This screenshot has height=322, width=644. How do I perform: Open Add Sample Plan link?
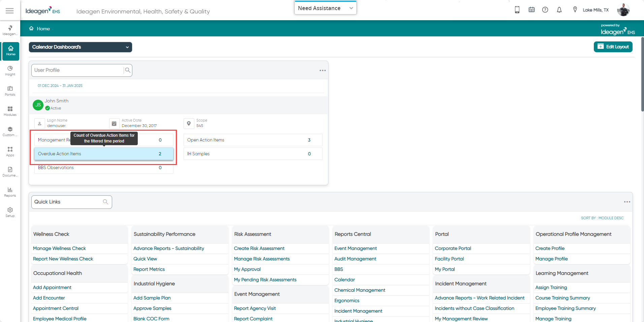pyautogui.click(x=152, y=298)
